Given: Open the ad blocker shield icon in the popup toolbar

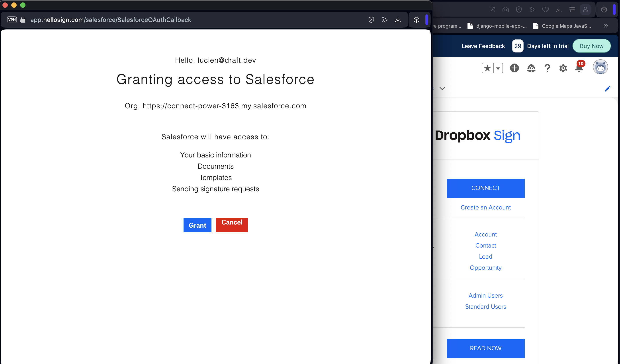Looking at the screenshot, I should point(371,20).
